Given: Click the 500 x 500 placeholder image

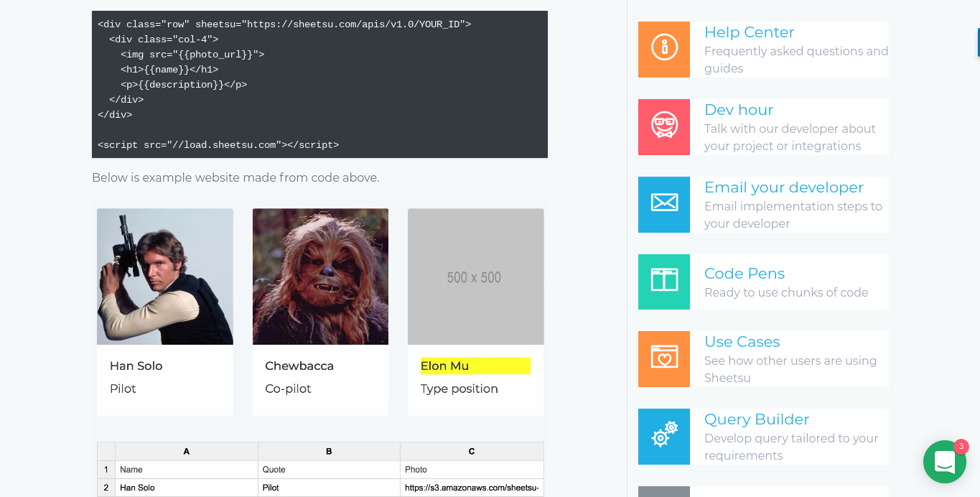Looking at the screenshot, I should coord(476,277).
